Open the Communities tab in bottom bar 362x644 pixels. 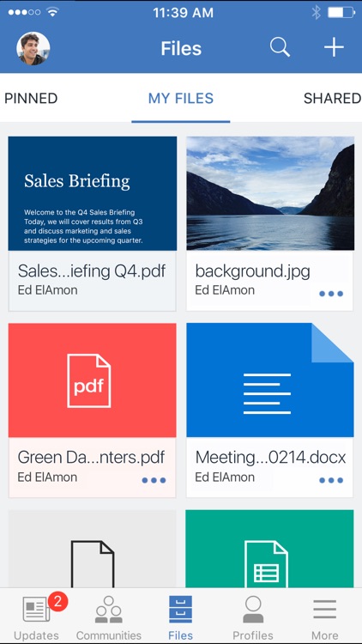pos(109,617)
